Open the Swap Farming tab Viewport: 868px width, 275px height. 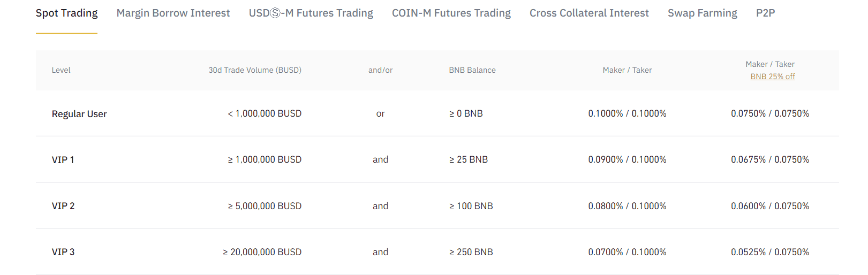[702, 13]
